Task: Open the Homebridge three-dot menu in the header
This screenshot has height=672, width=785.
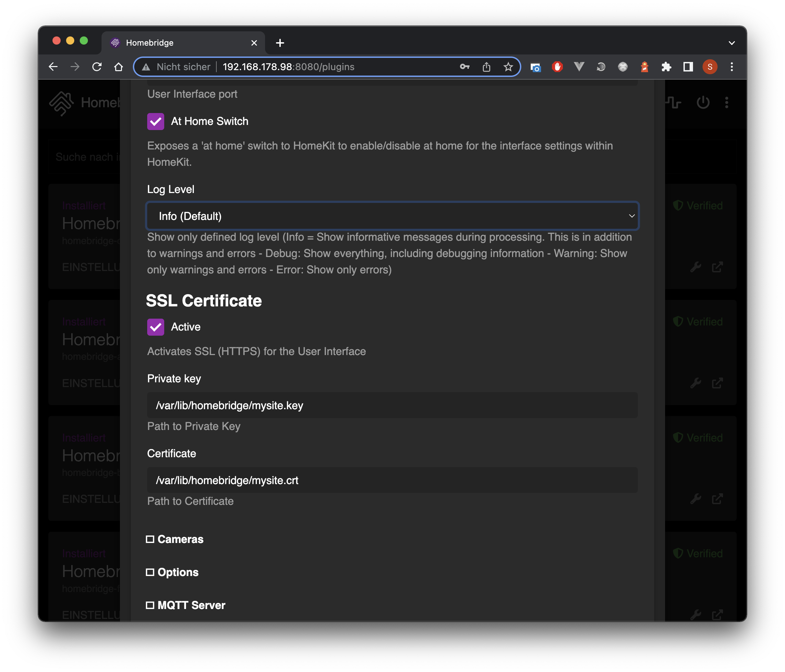Action: (727, 102)
